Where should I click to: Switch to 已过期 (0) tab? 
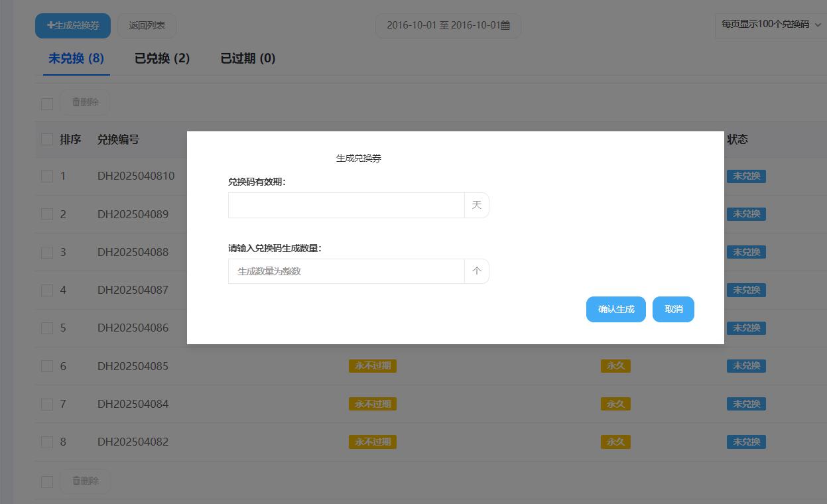(x=248, y=58)
